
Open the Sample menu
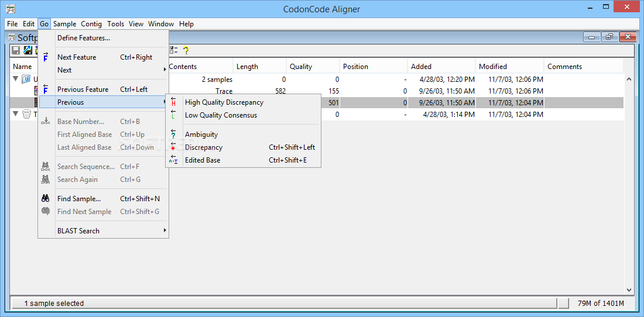[65, 24]
